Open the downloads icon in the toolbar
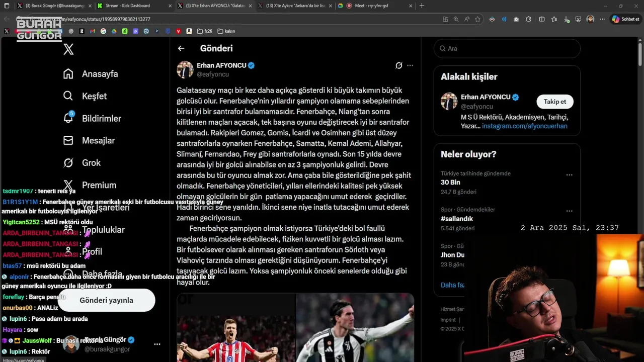 pyautogui.click(x=567, y=19)
